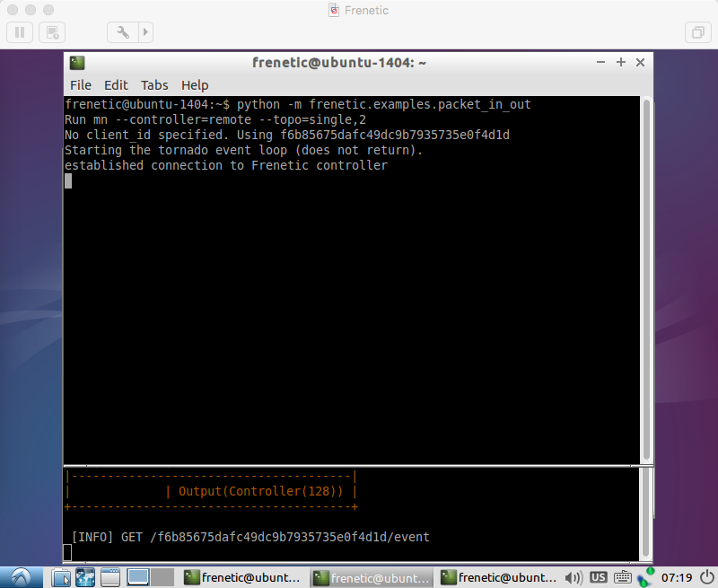Click the 'No client_id specified' output line
The height and width of the screenshot is (588, 718).
(287, 135)
